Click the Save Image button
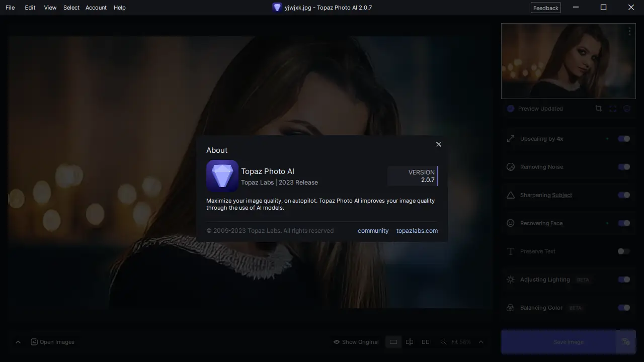644x362 pixels. point(558,342)
